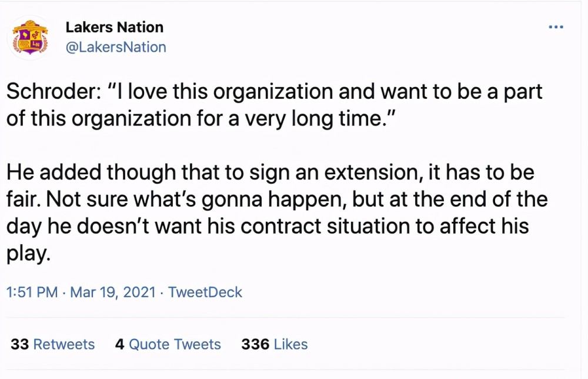Click the Lakers Nation display name
The image size is (588, 379).
coord(115,27)
